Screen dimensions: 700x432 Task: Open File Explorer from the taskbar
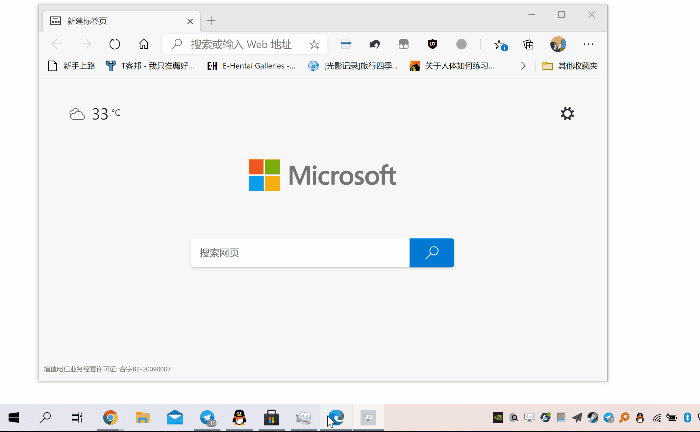143,418
